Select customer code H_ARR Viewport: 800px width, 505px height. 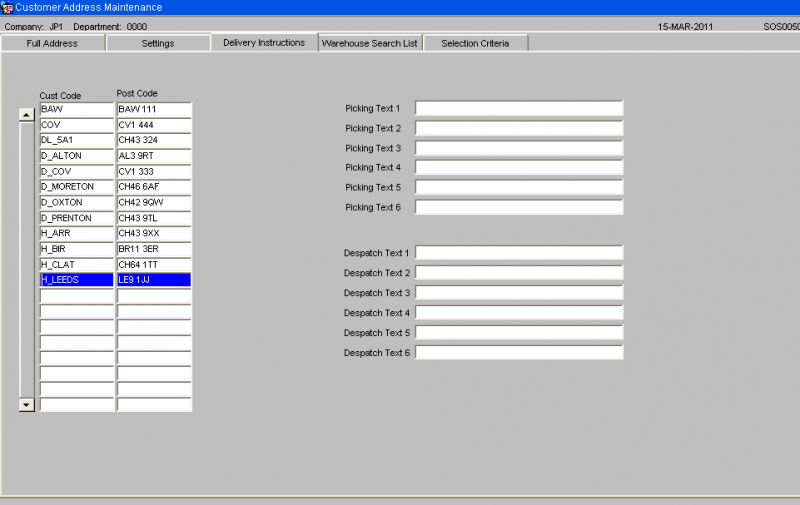77,234
